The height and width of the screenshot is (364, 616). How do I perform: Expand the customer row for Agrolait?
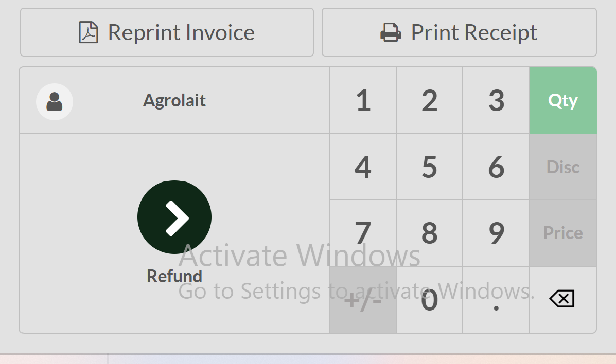[174, 100]
